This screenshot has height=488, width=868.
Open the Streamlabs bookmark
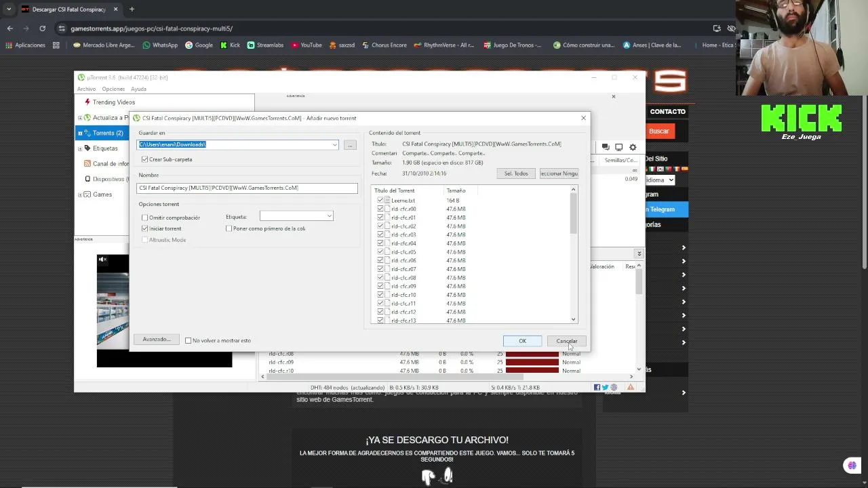265,45
